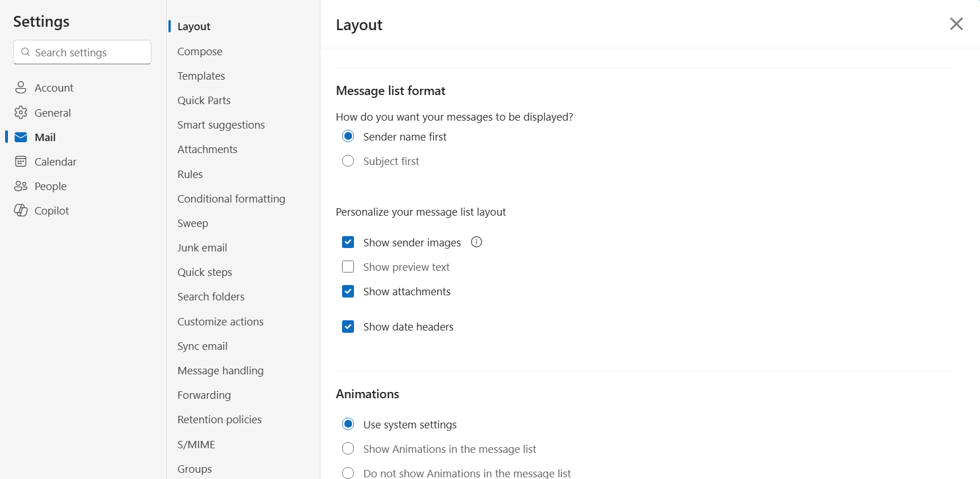Click the Copilot icon in sidebar
The height and width of the screenshot is (479, 980).
[x=20, y=210]
